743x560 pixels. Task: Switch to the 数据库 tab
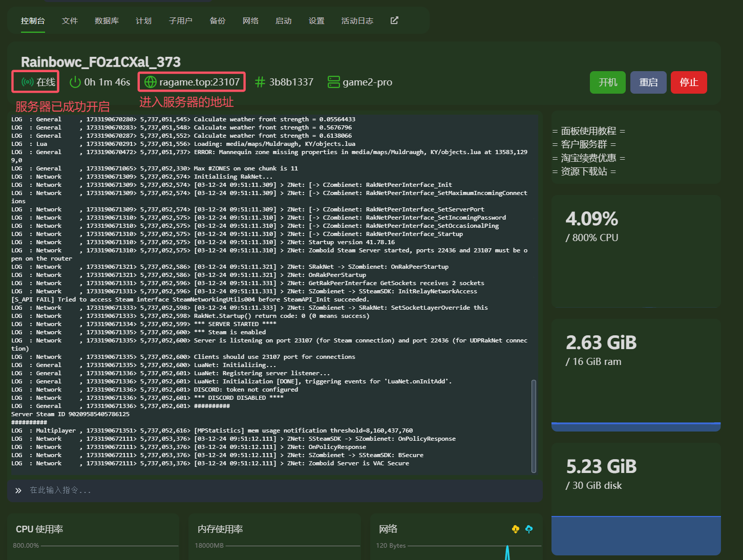coord(107,21)
